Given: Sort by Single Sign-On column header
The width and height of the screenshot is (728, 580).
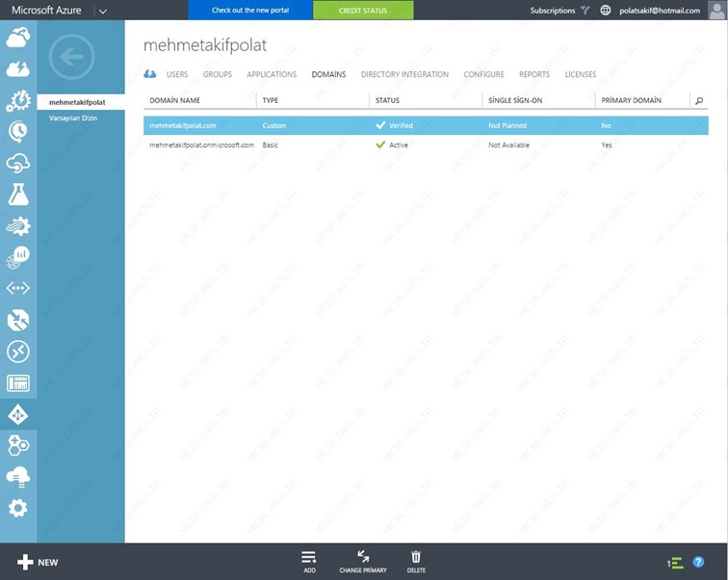Looking at the screenshot, I should 515,100.
